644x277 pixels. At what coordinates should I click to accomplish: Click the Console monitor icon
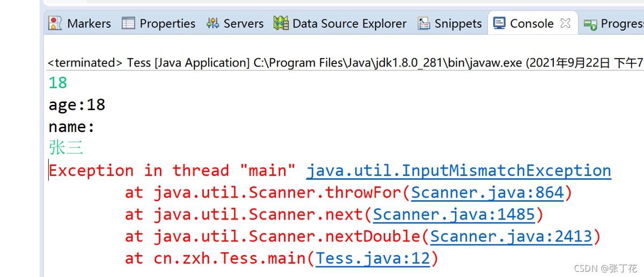tap(500, 23)
